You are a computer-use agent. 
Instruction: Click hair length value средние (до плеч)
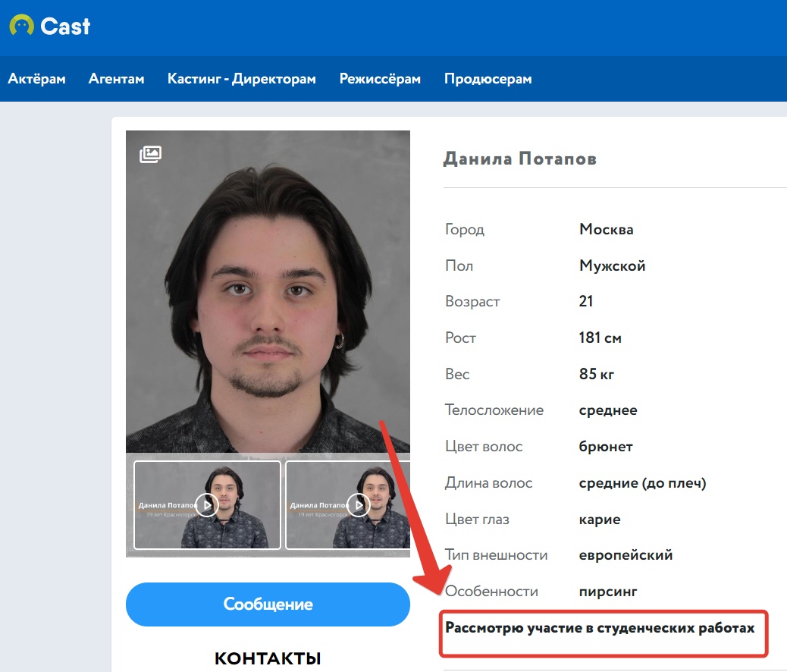[x=642, y=483]
